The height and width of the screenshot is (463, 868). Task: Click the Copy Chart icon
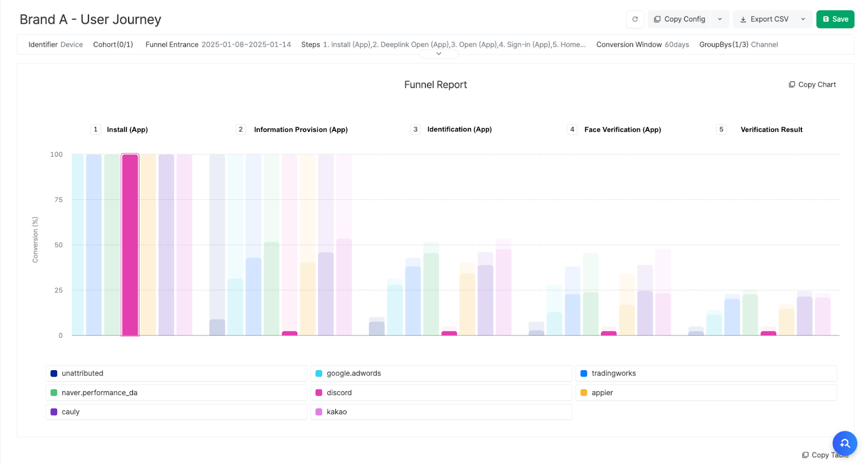click(792, 85)
